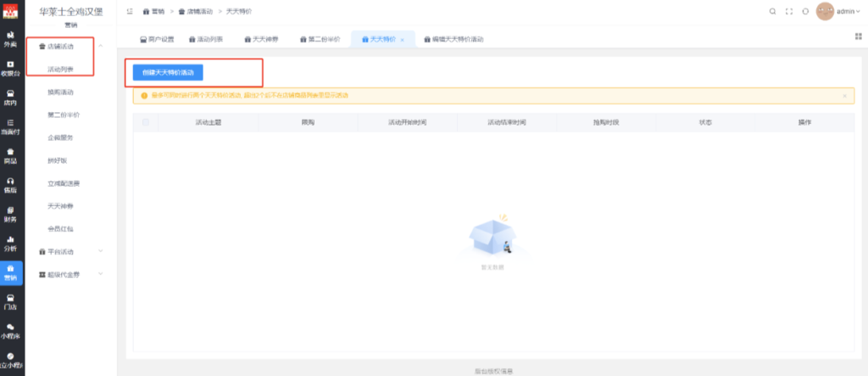Image resolution: width=868 pixels, height=376 pixels.
Task: Expand the 平台活动 menu group
Action: (101, 251)
